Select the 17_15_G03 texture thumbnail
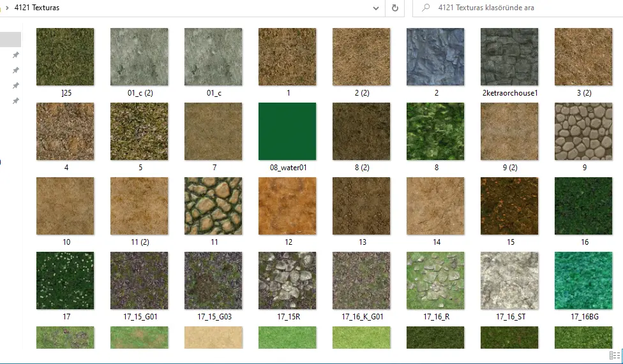Viewport: 623px width, 364px height. (213, 280)
